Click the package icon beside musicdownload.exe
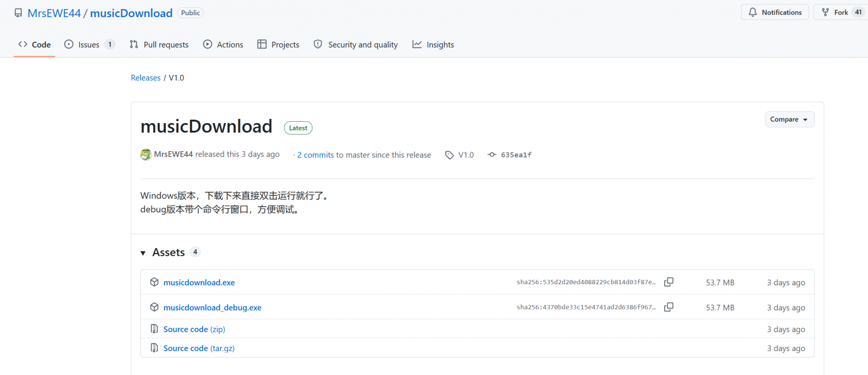 coord(154,282)
